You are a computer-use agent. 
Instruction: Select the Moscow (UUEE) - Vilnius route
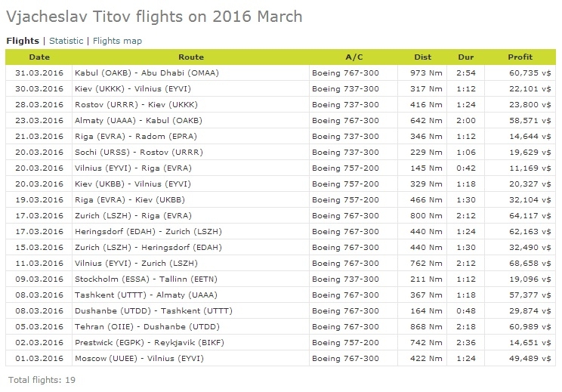(139, 358)
